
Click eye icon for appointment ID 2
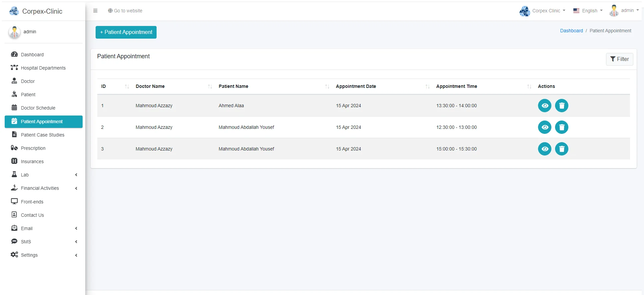[x=544, y=127]
